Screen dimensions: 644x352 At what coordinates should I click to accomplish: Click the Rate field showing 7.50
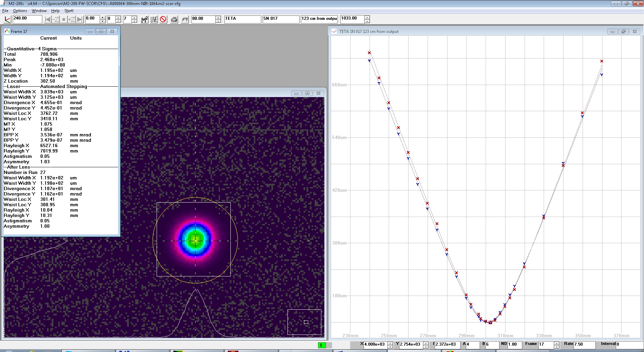pyautogui.click(x=584, y=345)
